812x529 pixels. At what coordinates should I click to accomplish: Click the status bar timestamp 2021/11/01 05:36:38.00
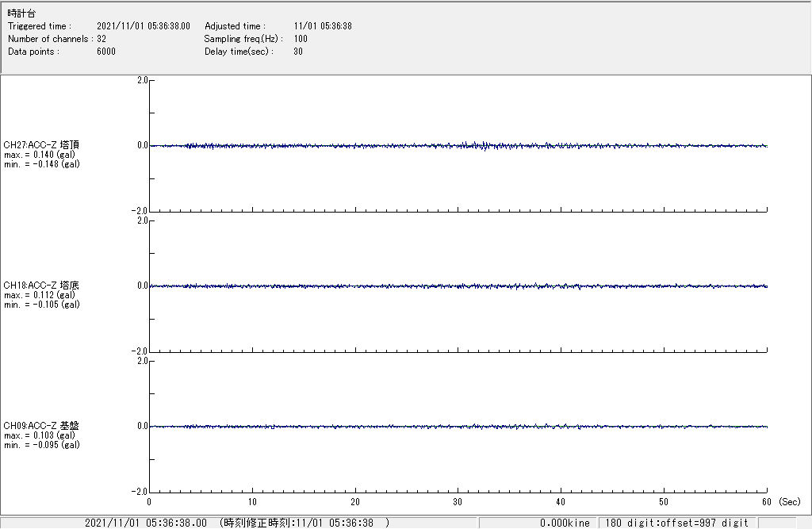[146, 523]
